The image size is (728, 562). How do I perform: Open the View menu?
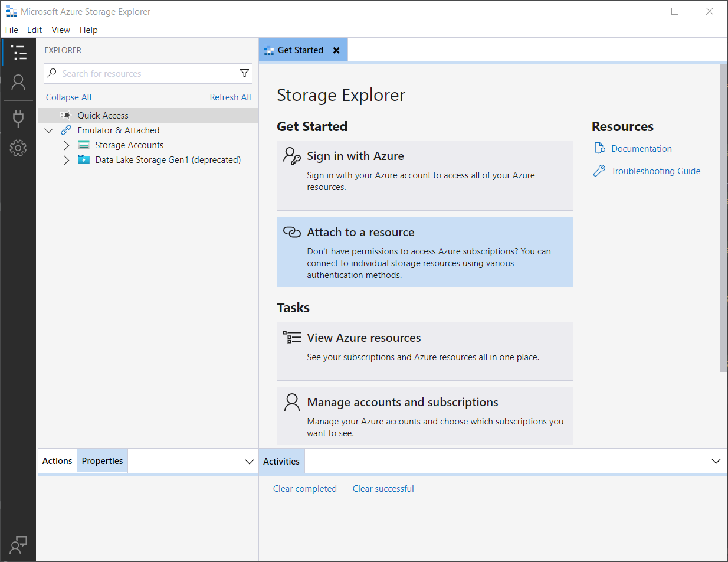point(61,30)
